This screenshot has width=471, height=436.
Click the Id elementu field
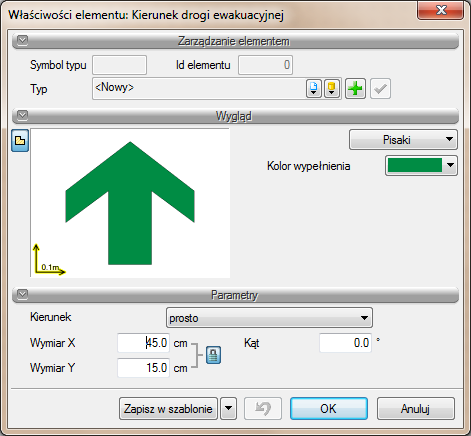[x=265, y=65]
